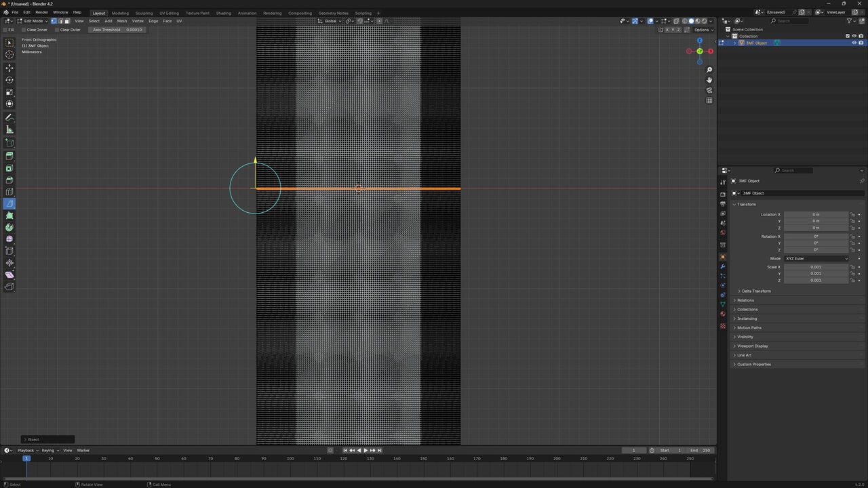Expand the Relations panel

[x=744, y=300]
